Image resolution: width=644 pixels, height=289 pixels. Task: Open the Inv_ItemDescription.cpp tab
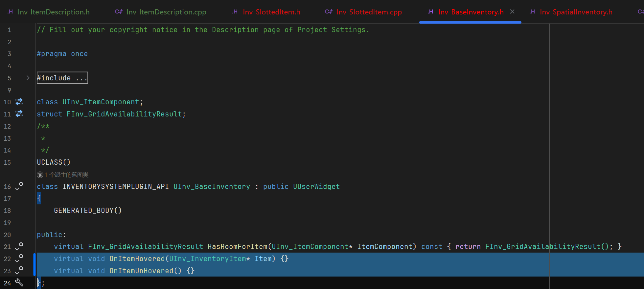coord(166,12)
